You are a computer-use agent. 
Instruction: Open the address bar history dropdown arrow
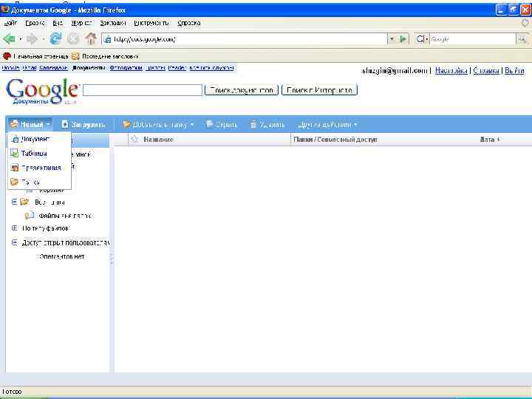click(x=392, y=39)
